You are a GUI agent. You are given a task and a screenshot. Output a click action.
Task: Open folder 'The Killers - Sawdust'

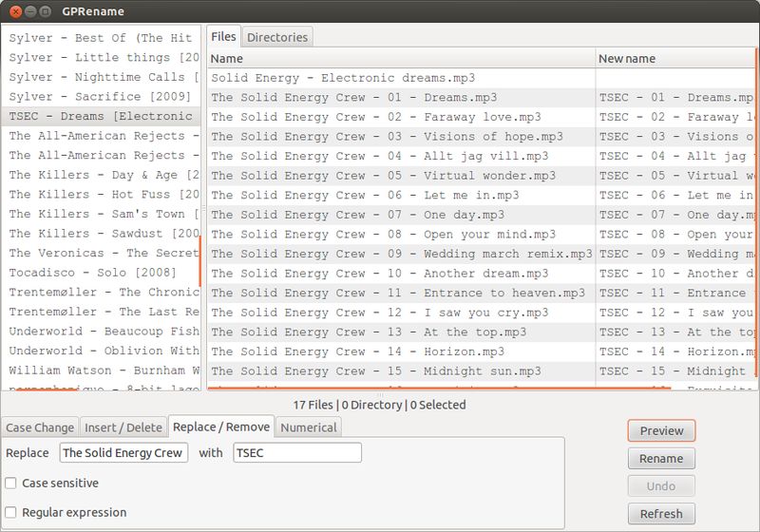(101, 234)
